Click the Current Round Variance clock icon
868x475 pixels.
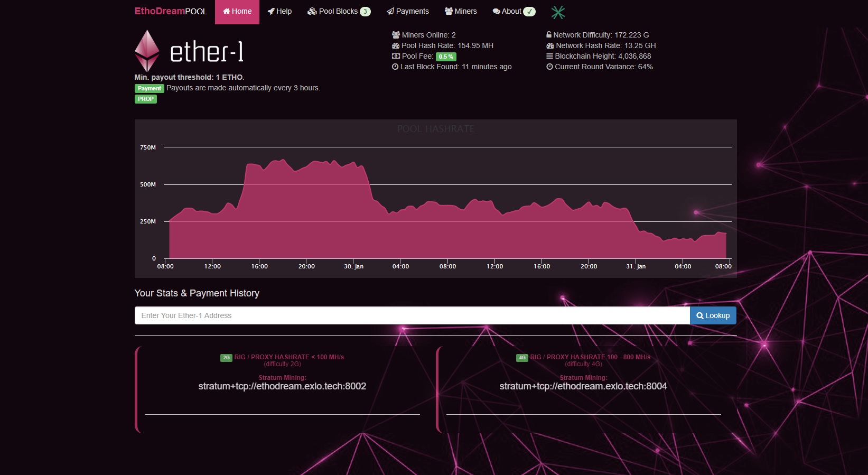(x=549, y=67)
